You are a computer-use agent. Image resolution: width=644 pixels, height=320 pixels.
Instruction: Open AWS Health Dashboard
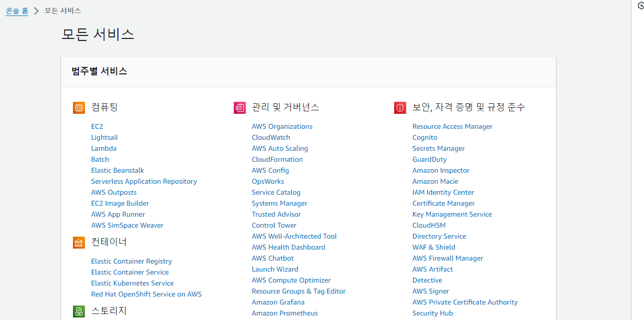288,247
